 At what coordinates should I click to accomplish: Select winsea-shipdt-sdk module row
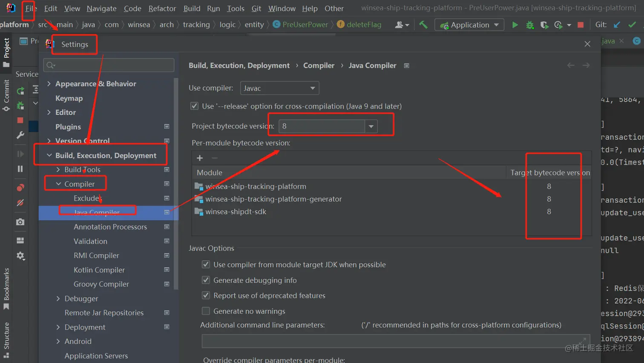tap(391, 212)
